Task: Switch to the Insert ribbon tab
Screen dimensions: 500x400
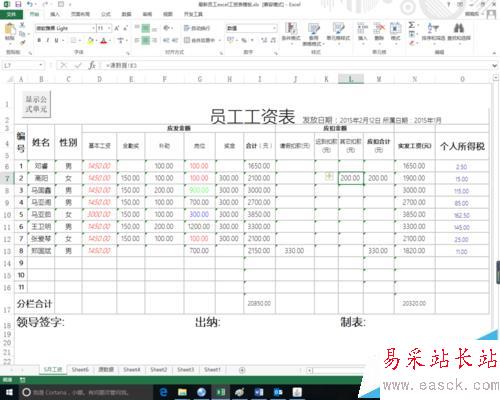Action: (55, 14)
